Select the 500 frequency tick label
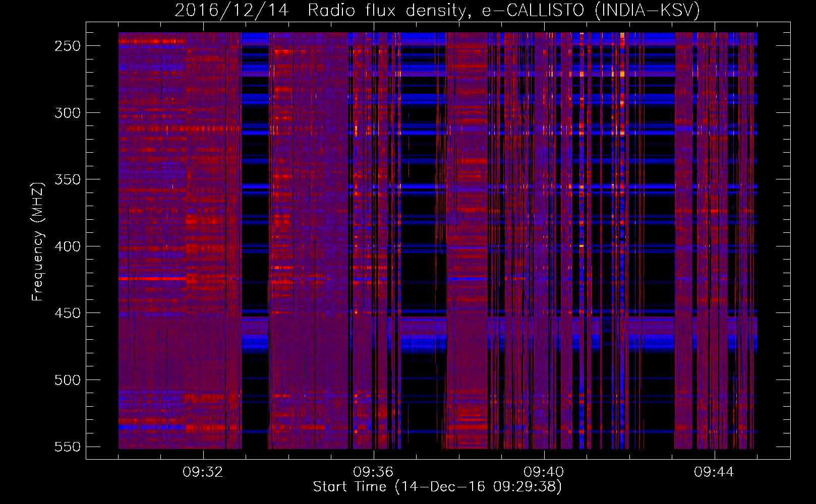Image resolution: width=816 pixels, height=504 pixels. (68, 380)
